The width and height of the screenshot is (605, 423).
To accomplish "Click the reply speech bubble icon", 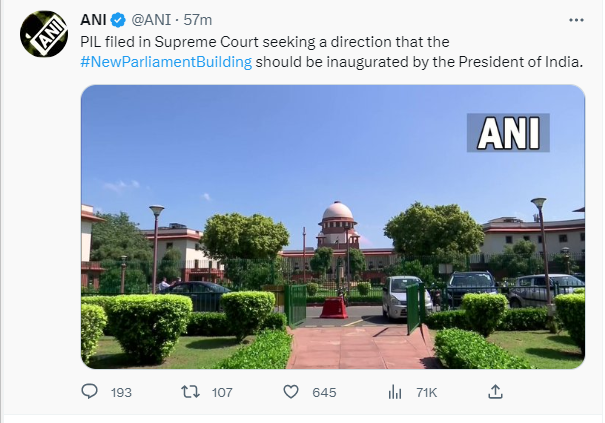I will (88, 392).
